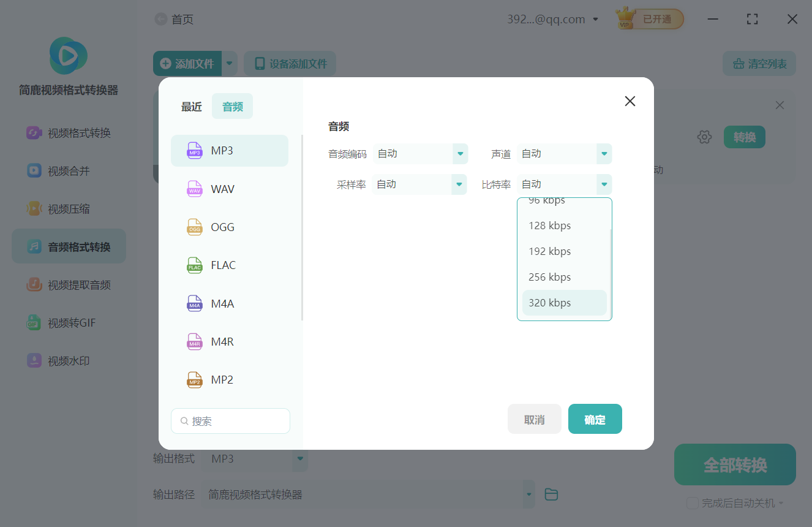
Task: Select the 视频合并 tool in sidebar
Action: click(x=68, y=170)
